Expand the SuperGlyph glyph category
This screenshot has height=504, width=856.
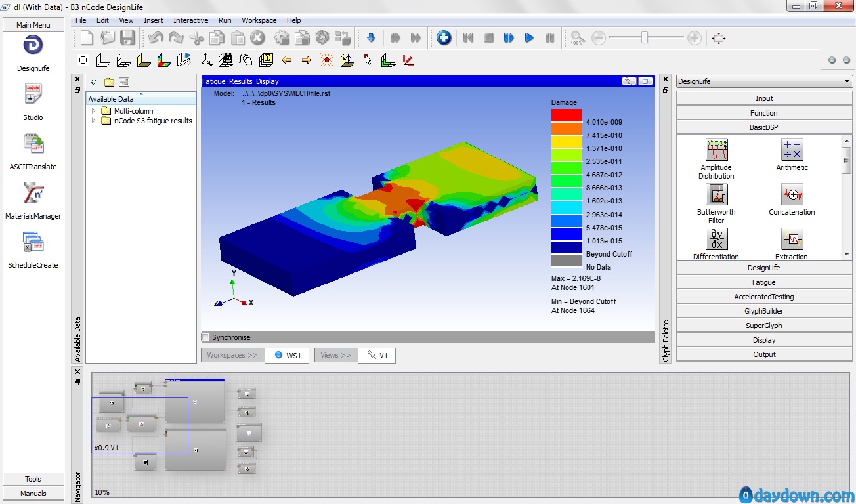tap(764, 325)
